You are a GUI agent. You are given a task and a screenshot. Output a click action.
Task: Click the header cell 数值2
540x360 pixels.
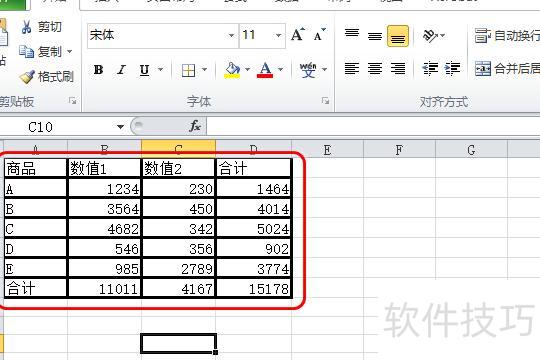pos(178,168)
